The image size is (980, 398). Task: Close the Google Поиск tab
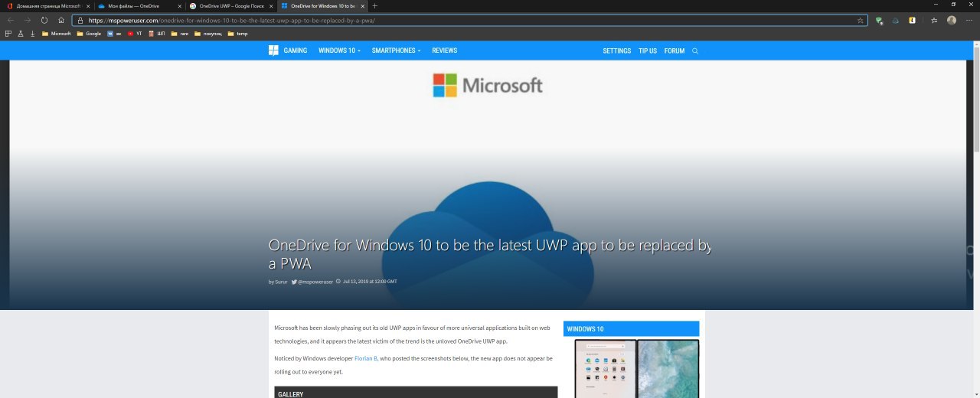[271, 6]
